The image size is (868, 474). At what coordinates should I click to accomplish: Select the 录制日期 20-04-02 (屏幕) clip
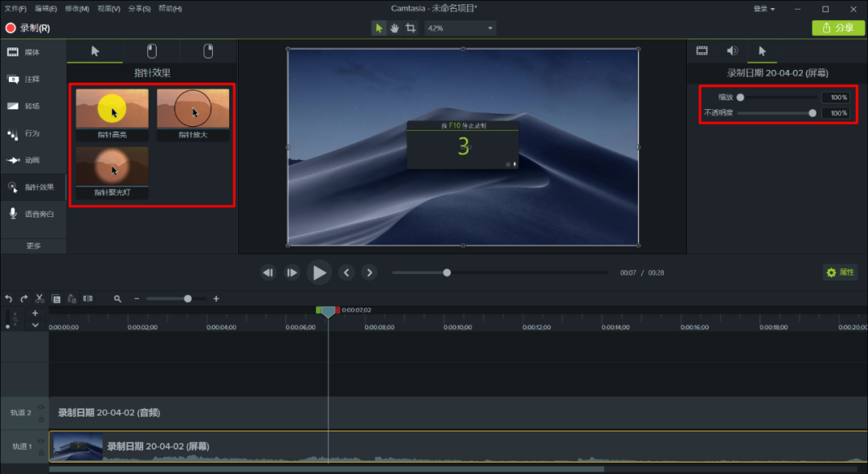(458, 447)
